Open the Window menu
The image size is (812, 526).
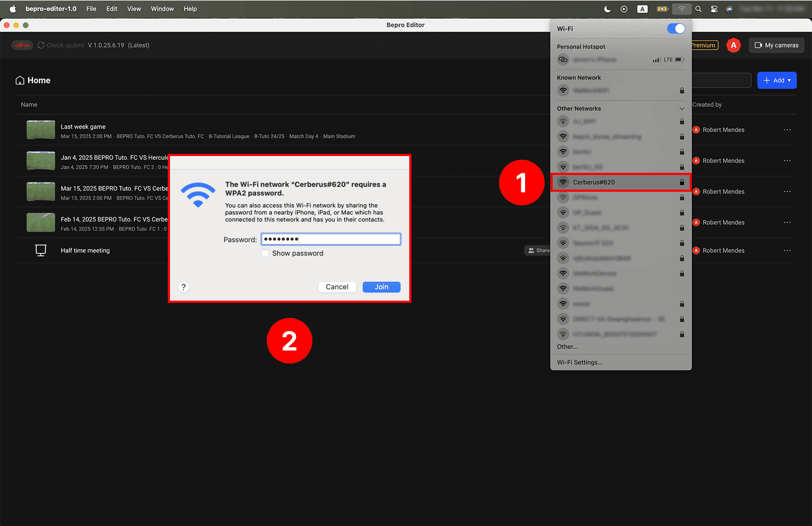click(x=162, y=9)
